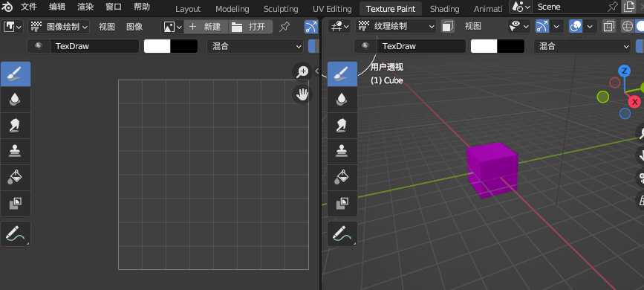Select the Clone stamp tool in the 3D viewport toolbar
This screenshot has width=644, height=290.
click(342, 152)
